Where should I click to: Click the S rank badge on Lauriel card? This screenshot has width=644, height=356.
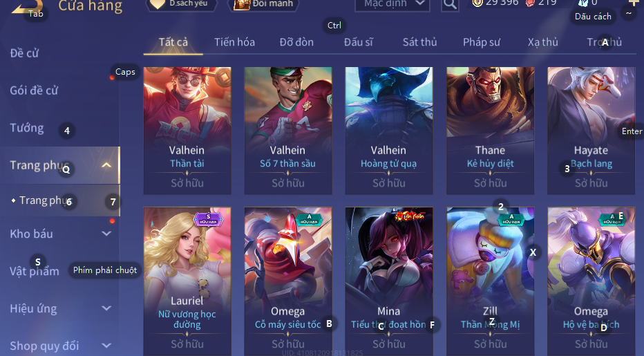point(208,218)
